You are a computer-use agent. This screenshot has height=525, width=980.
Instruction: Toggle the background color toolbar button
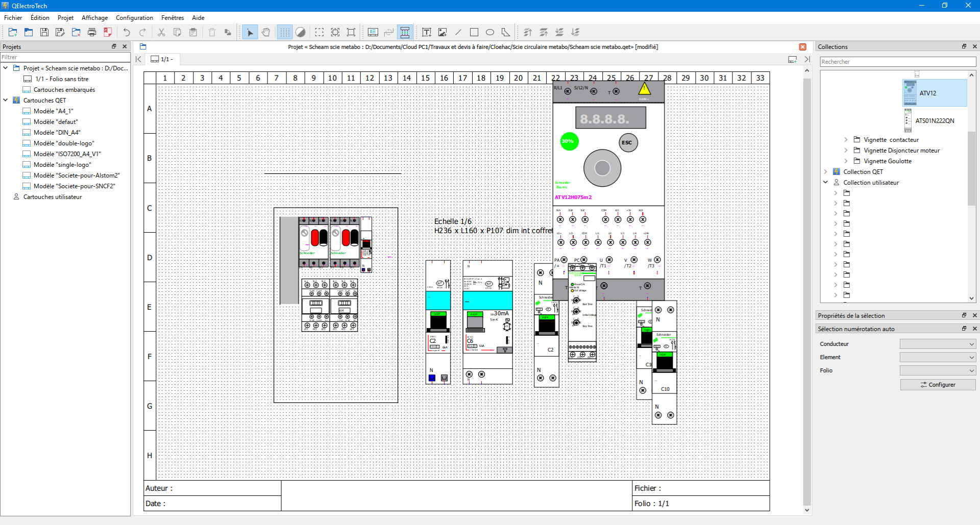[301, 33]
